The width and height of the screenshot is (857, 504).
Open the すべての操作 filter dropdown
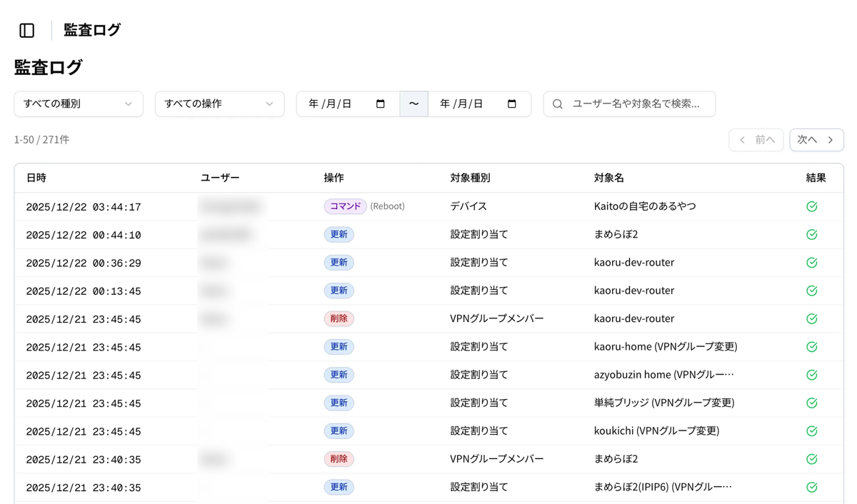pyautogui.click(x=219, y=104)
